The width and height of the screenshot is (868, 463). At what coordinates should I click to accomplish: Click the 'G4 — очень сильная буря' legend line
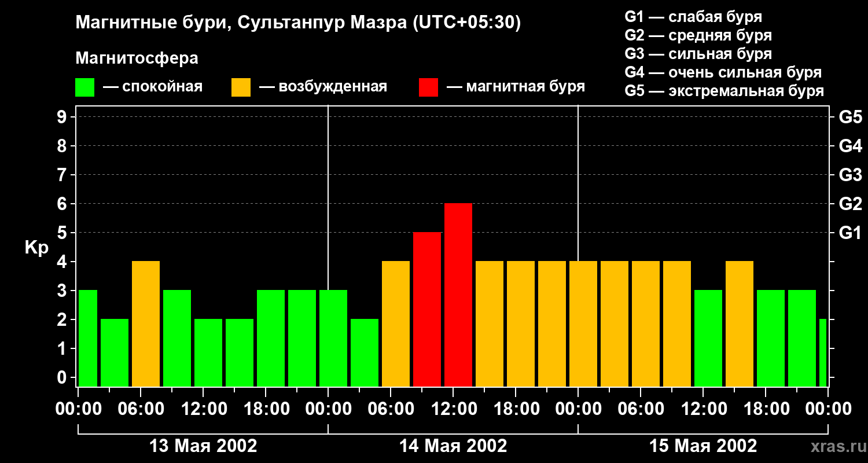[723, 72]
